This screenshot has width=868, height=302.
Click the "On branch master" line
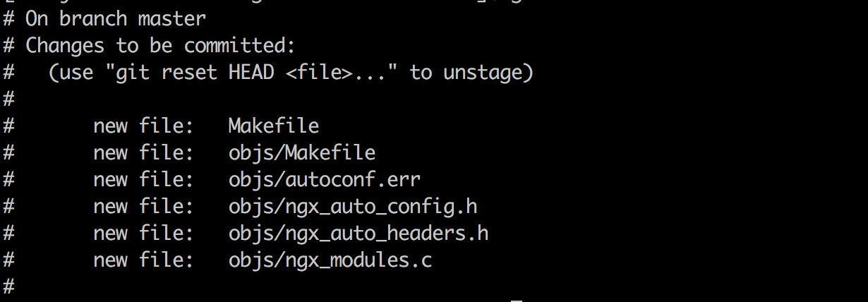(x=105, y=18)
